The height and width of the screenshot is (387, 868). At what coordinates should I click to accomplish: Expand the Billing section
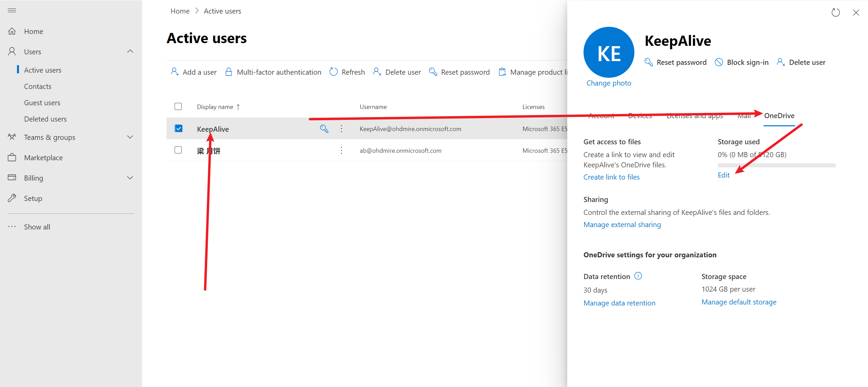tap(130, 178)
